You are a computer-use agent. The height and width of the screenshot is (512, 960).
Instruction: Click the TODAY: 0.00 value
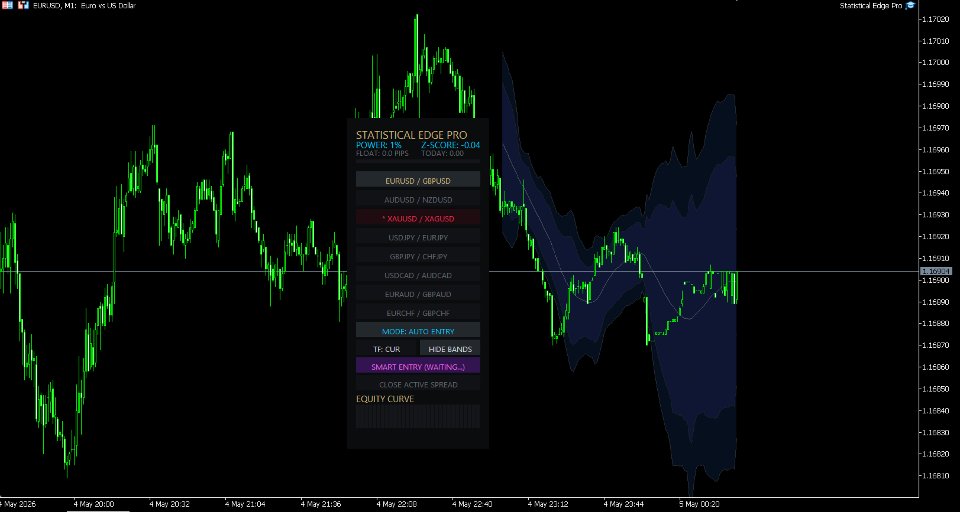442,154
